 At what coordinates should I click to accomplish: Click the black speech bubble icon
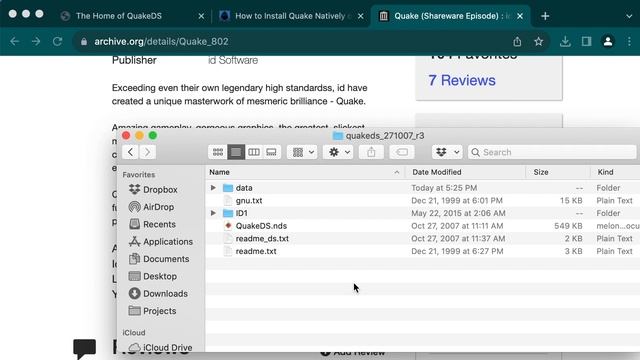click(x=84, y=349)
